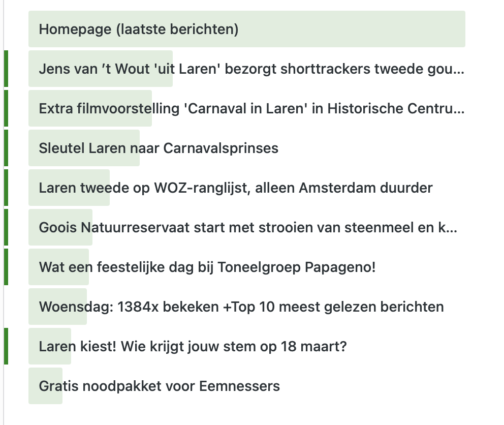Click green side marker of Goois Natuurreservaat row
504x425 pixels.
click(x=6, y=227)
